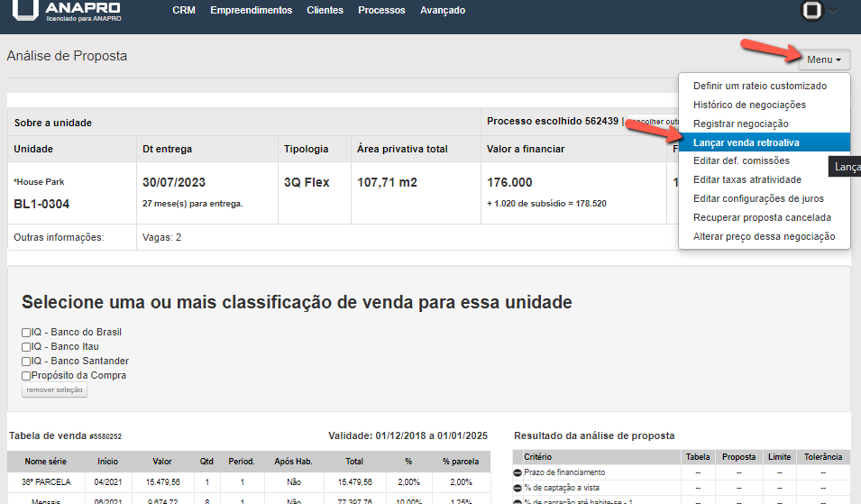Click the user avatar icon
861x504 pixels.
pyautogui.click(x=812, y=11)
